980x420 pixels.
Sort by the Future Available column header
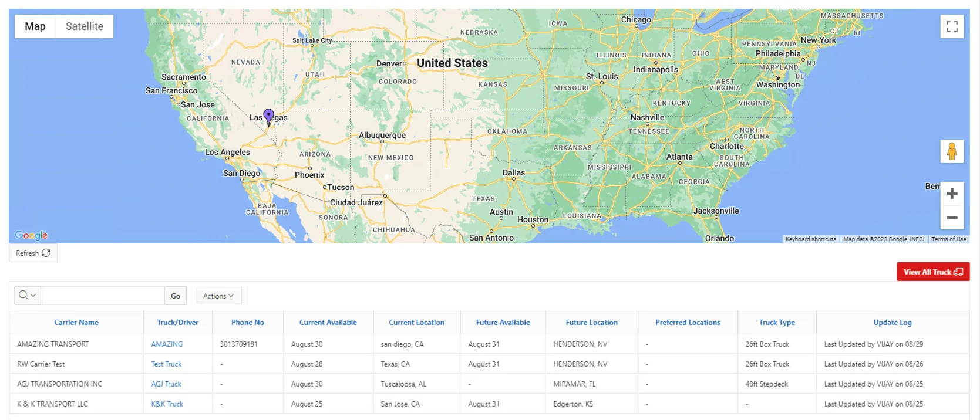pyautogui.click(x=503, y=322)
